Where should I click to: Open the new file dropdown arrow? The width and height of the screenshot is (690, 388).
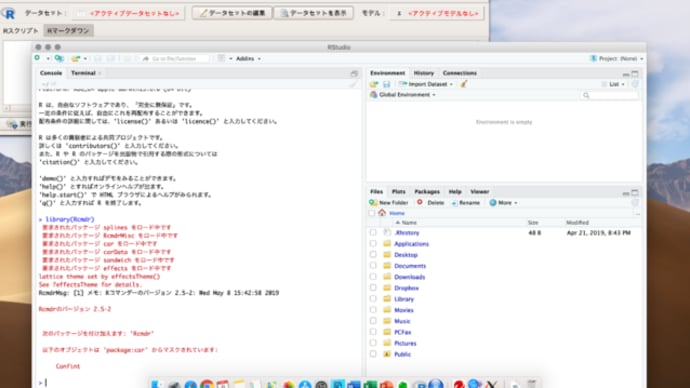48,59
